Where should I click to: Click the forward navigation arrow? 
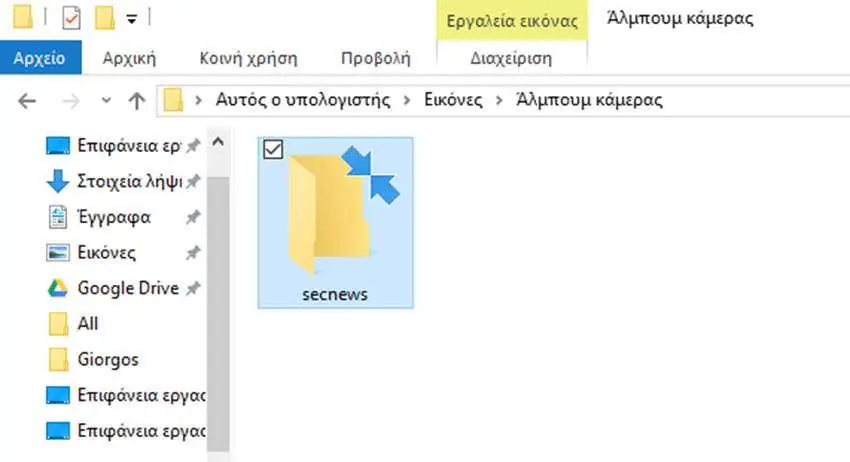[71, 100]
